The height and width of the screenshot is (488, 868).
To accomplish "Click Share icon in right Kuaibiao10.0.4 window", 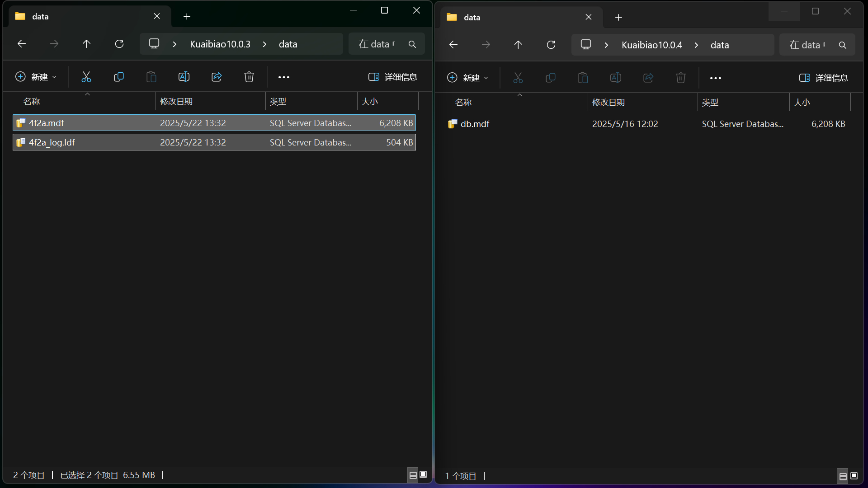I will pos(648,78).
